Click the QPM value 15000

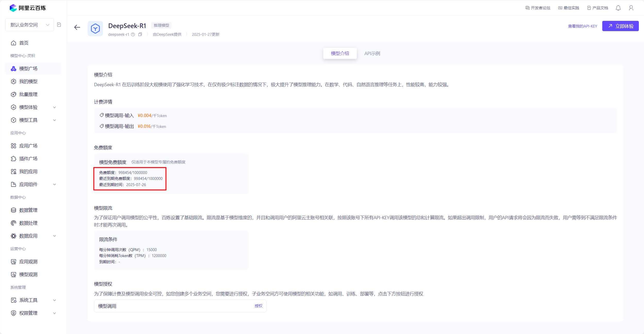(151, 250)
